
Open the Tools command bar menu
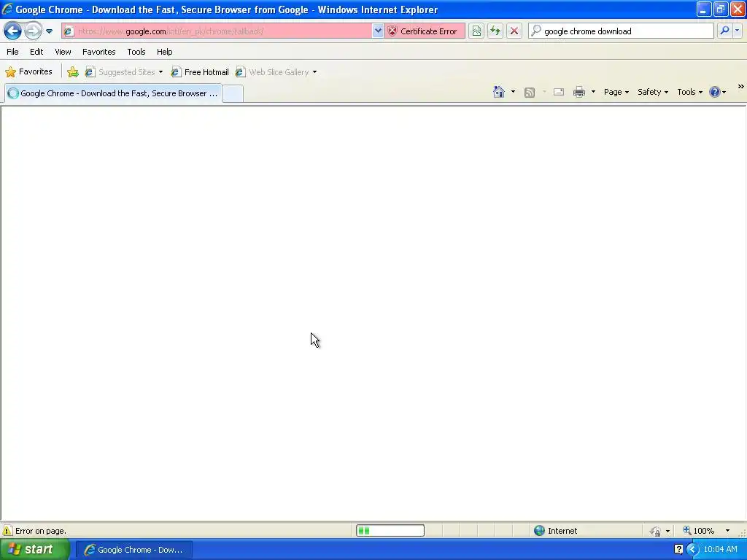click(689, 92)
